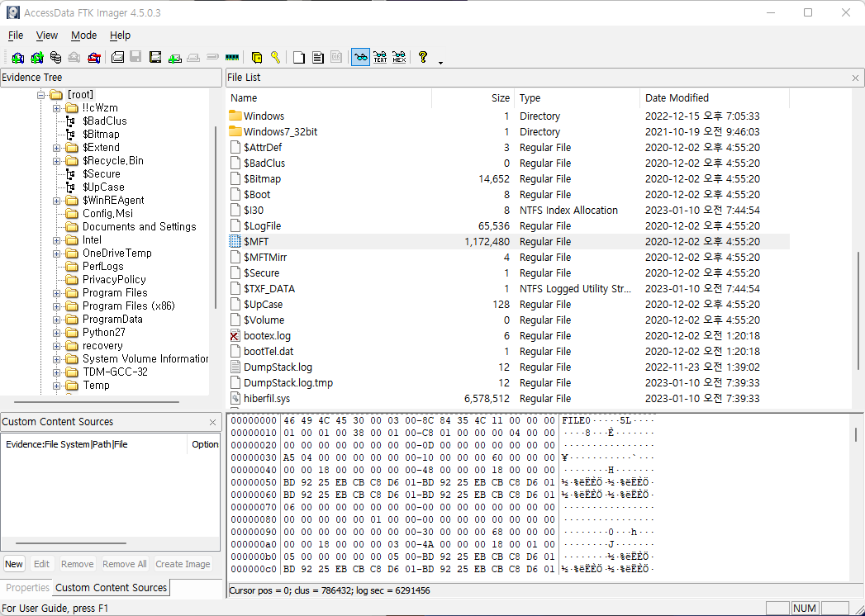Select the Windows7_32bit folder icon

[x=235, y=132]
